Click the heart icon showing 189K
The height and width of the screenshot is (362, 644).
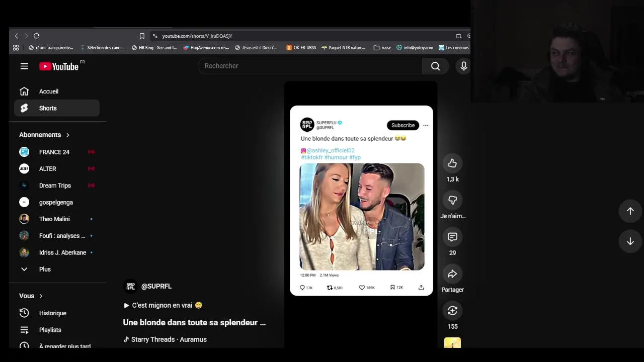tap(361, 288)
